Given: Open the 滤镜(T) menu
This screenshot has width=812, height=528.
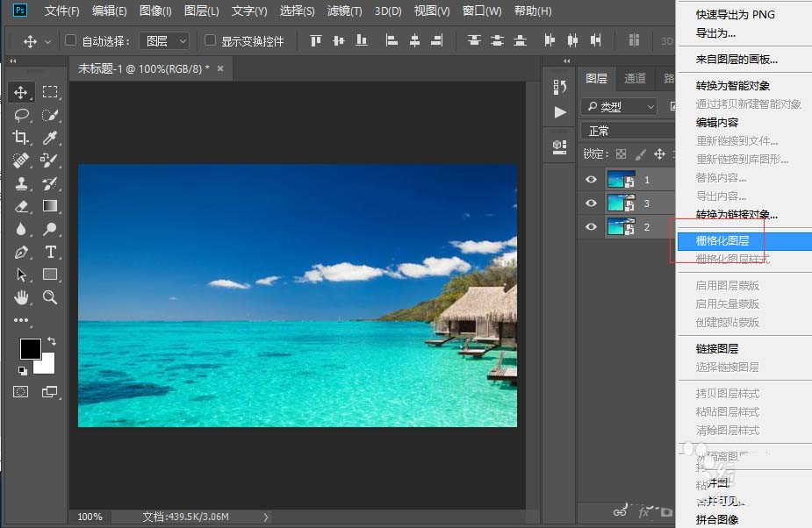Looking at the screenshot, I should click(x=343, y=11).
